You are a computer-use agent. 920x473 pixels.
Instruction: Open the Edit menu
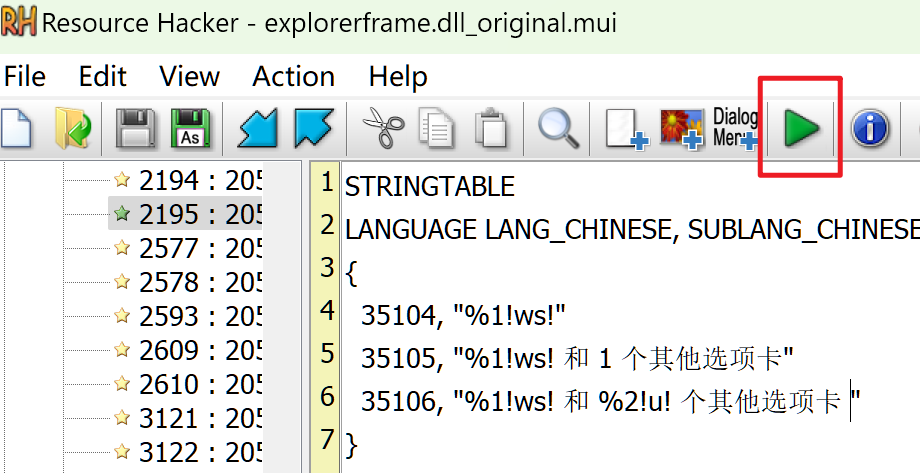click(103, 77)
